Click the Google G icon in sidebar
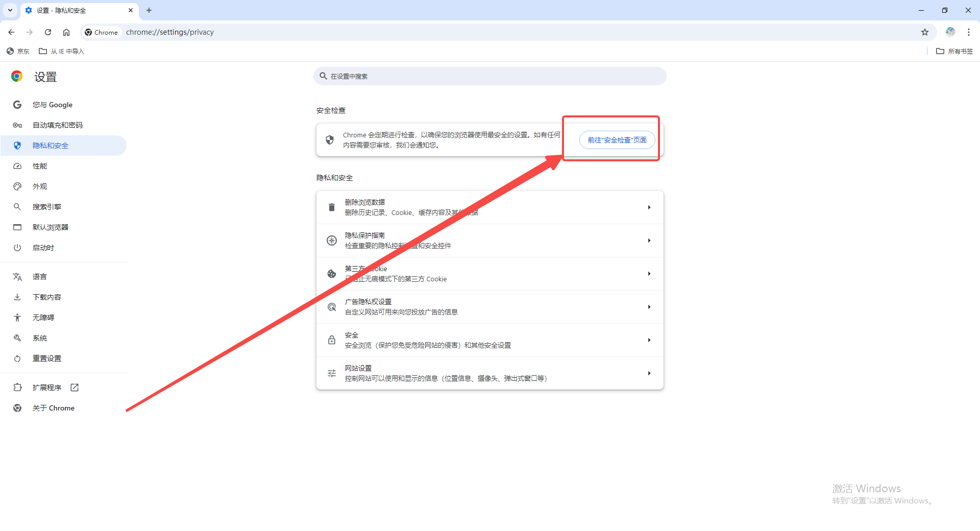 tap(17, 105)
